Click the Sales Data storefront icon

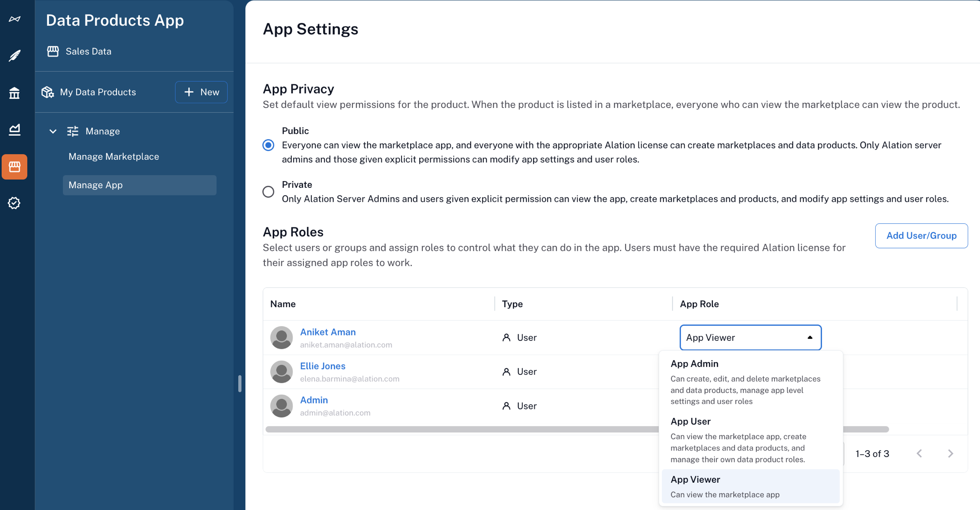click(x=53, y=51)
